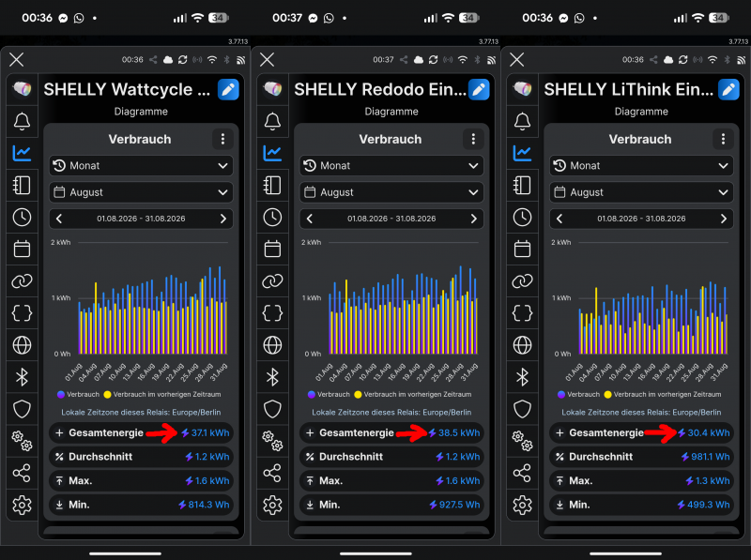Edit the SHELLY Redodo device name
751x560 pixels.
pos(479,89)
